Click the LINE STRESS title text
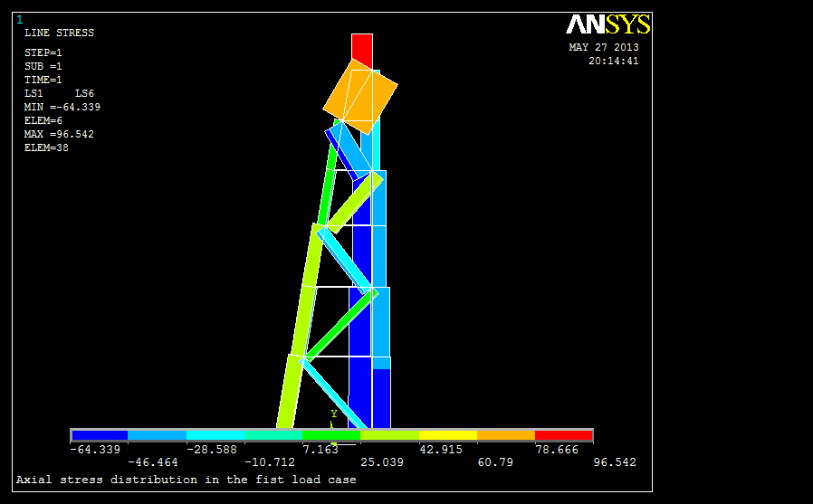 pos(59,33)
